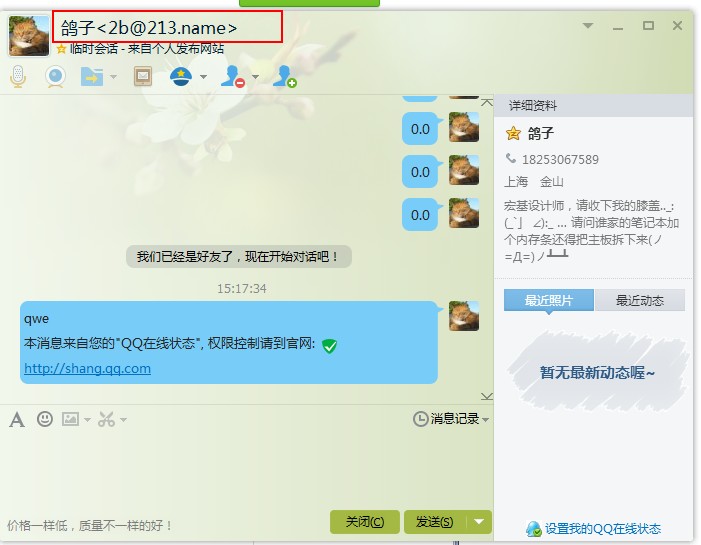Click the phone icon beside 18253067589
This screenshot has height=545, width=701.
(511, 158)
